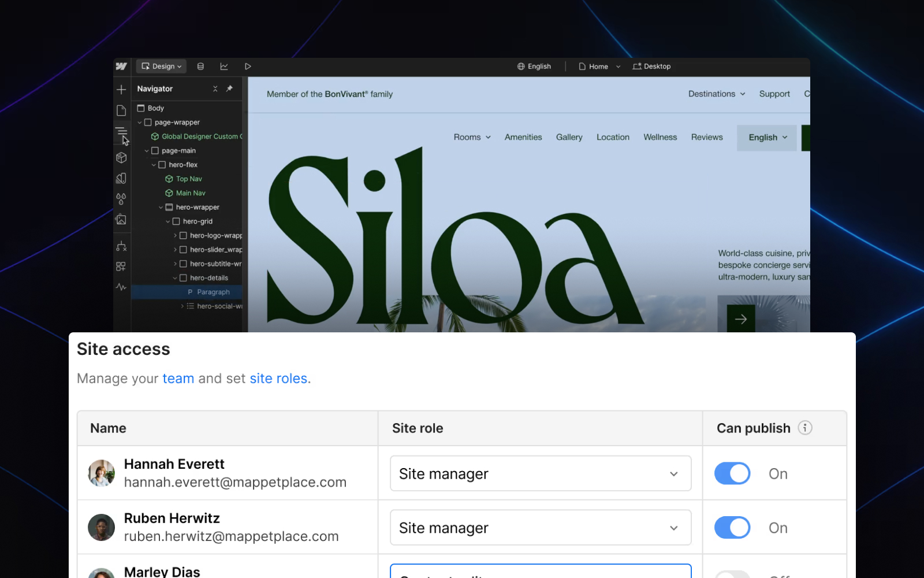This screenshot has width=924, height=578.
Task: Click the green arrow button on hero image
Action: (x=741, y=318)
